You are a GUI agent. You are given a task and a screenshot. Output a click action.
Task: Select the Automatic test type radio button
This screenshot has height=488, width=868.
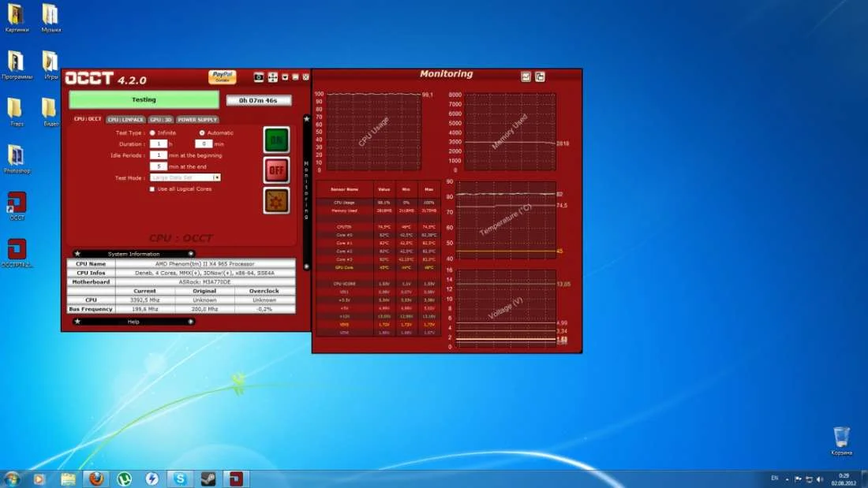pyautogui.click(x=202, y=132)
